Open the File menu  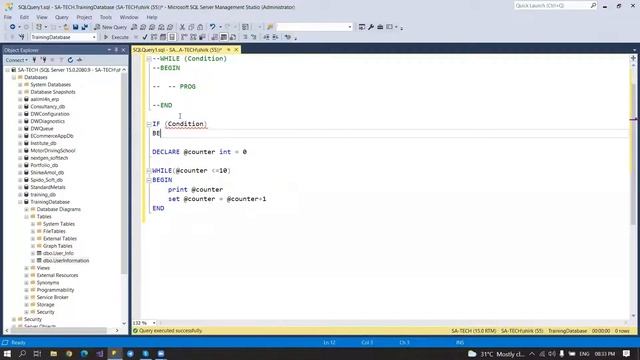(8, 17)
